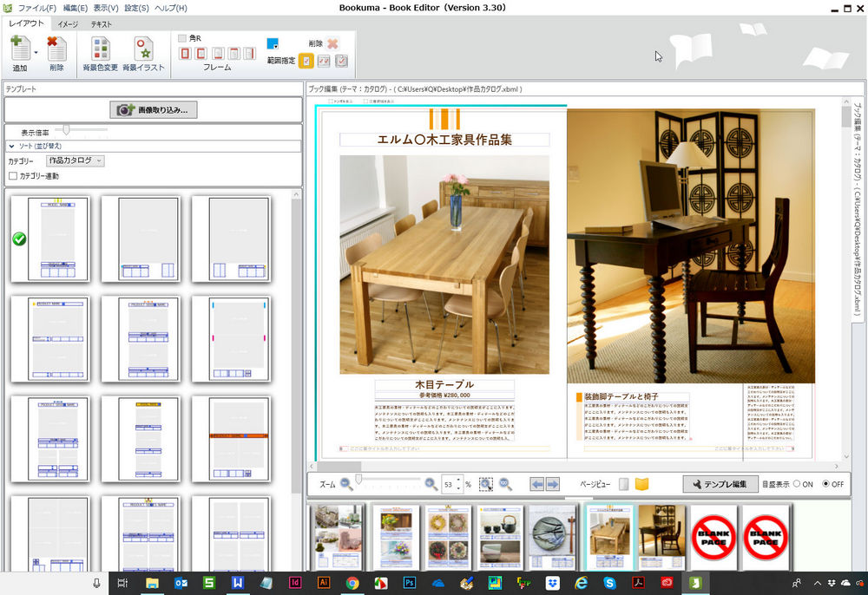This screenshot has height=595, width=868.
Task: Open the カテゴリー dropdown 作品カタログ
Action: click(76, 160)
